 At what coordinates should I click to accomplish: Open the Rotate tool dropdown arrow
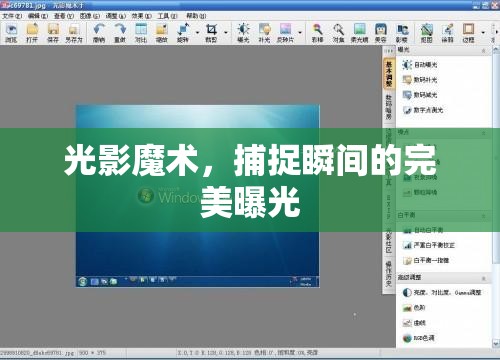point(197,33)
